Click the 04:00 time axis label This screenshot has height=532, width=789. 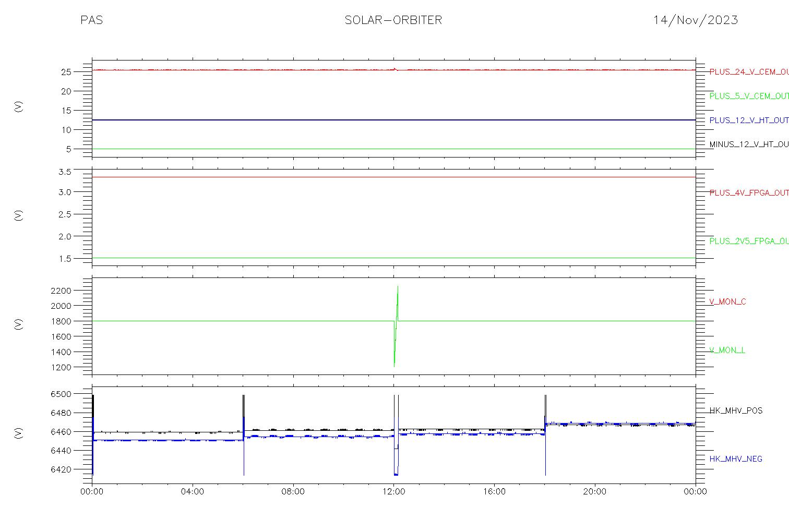coord(193,491)
